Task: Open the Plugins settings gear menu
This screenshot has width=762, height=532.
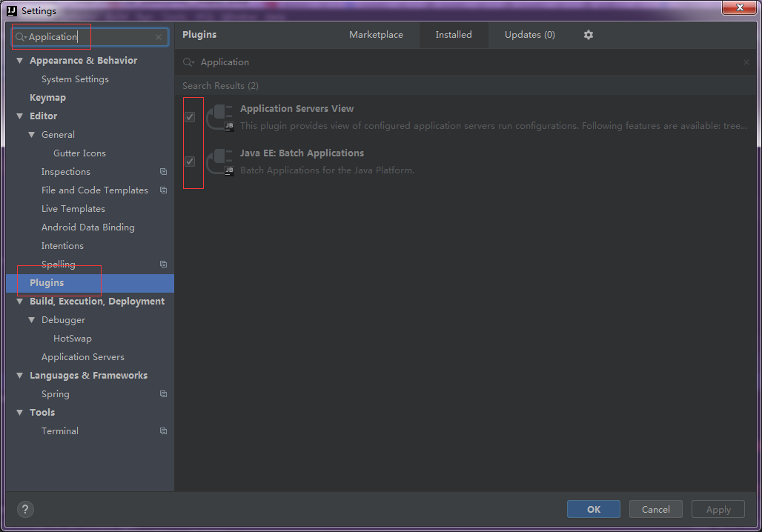Action: coord(588,34)
